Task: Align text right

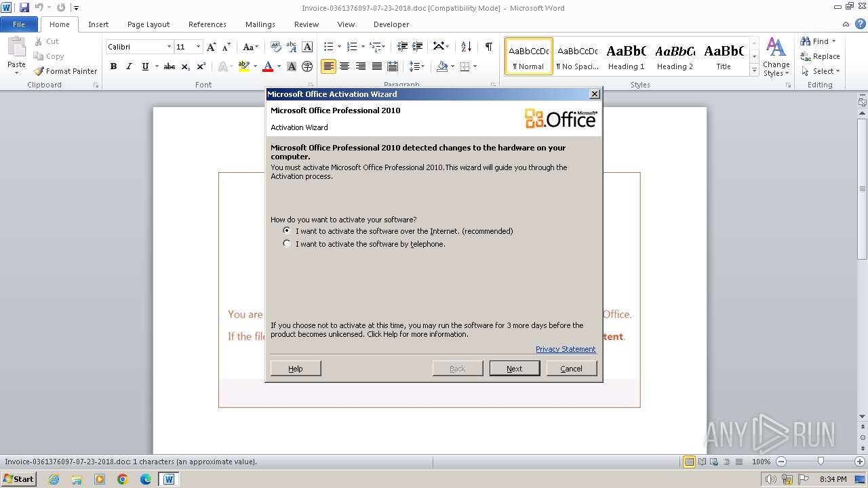Action: point(360,66)
